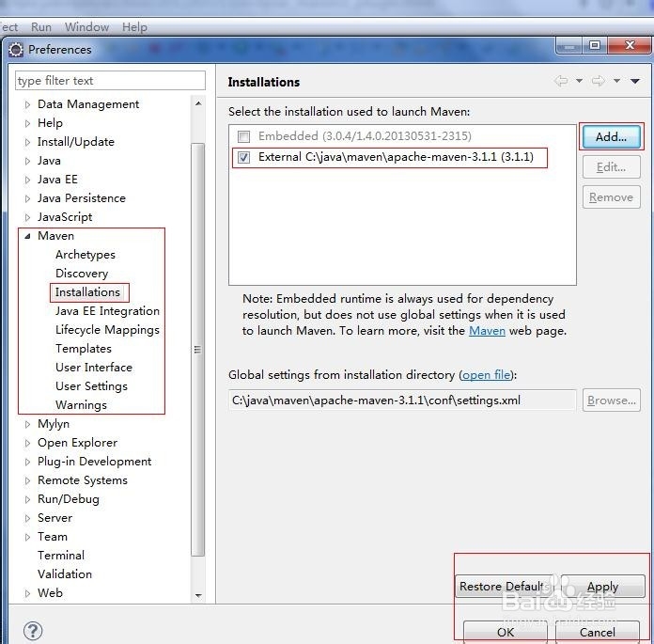Select User Interface item
The height and width of the screenshot is (644, 654).
94,368
